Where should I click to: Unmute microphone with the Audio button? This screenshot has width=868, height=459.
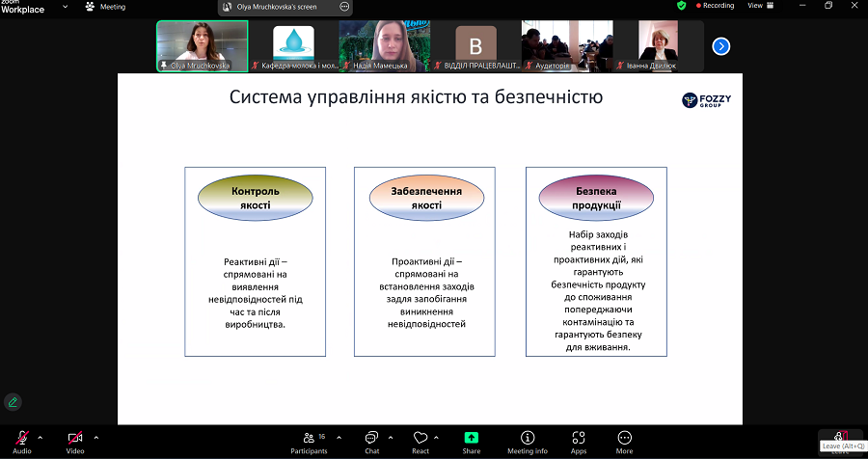(21, 443)
